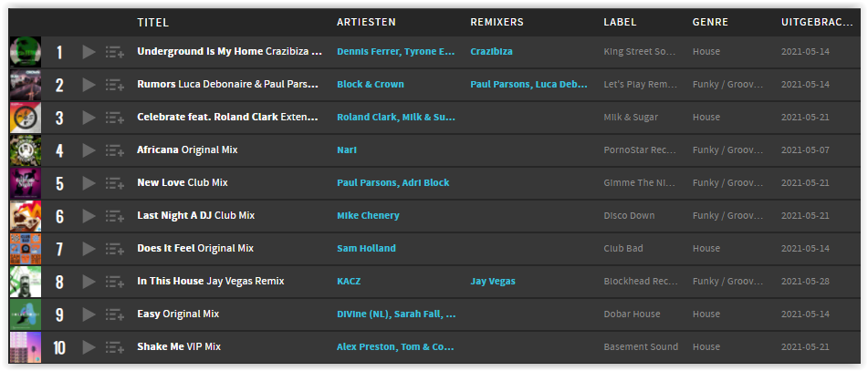Open Shake Me VIP Mix title
Viewport: 868px width, 371px height.
(179, 346)
